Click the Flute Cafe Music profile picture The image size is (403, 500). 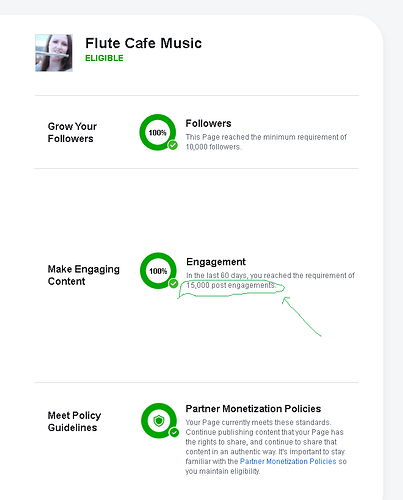pos(54,53)
